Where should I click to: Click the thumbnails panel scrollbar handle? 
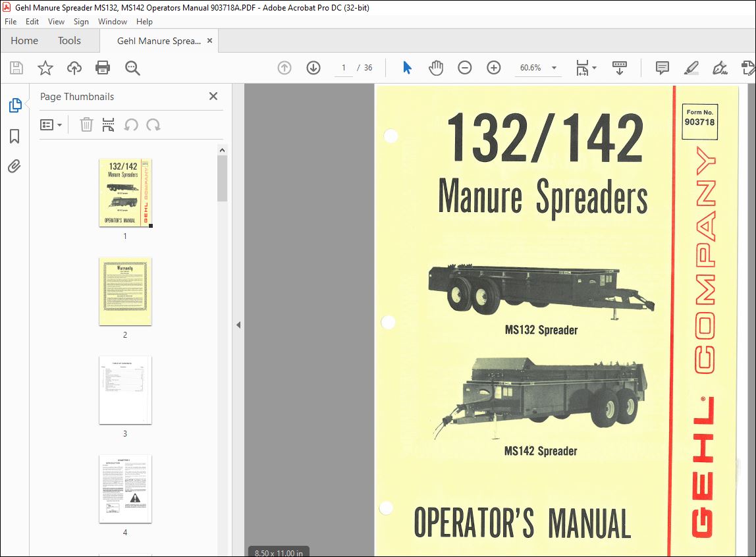click(x=222, y=178)
